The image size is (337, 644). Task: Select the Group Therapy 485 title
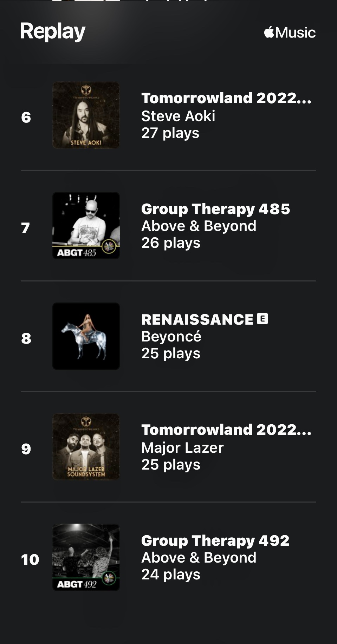coord(215,209)
